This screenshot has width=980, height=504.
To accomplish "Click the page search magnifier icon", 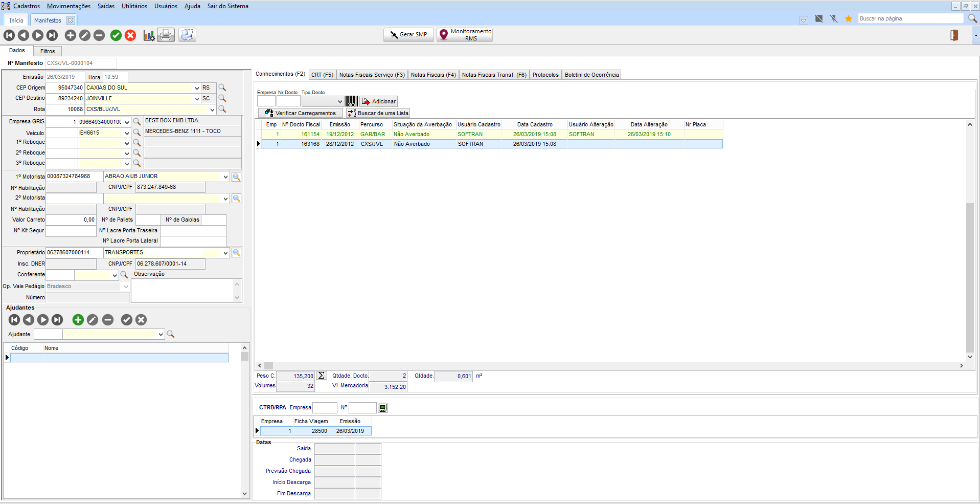I will (972, 18).
